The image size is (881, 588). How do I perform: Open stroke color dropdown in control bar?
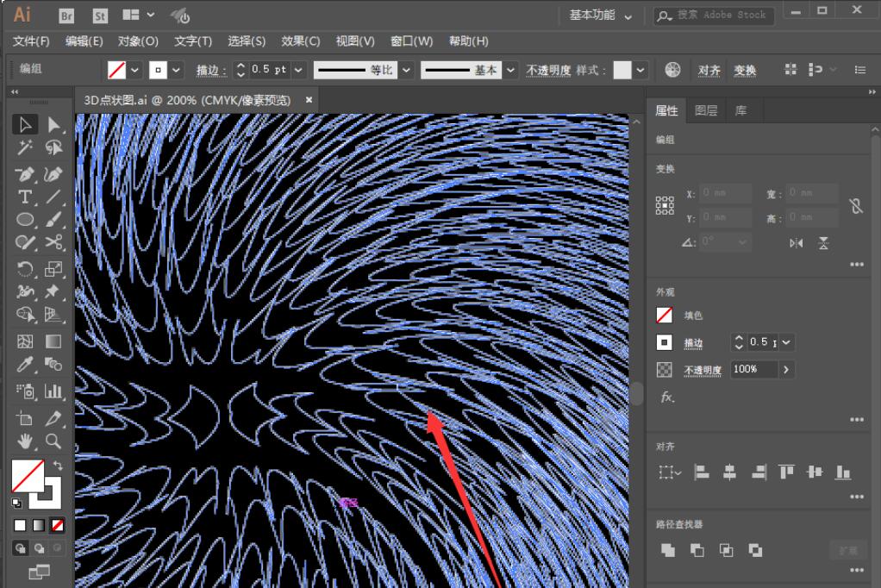[x=177, y=71]
